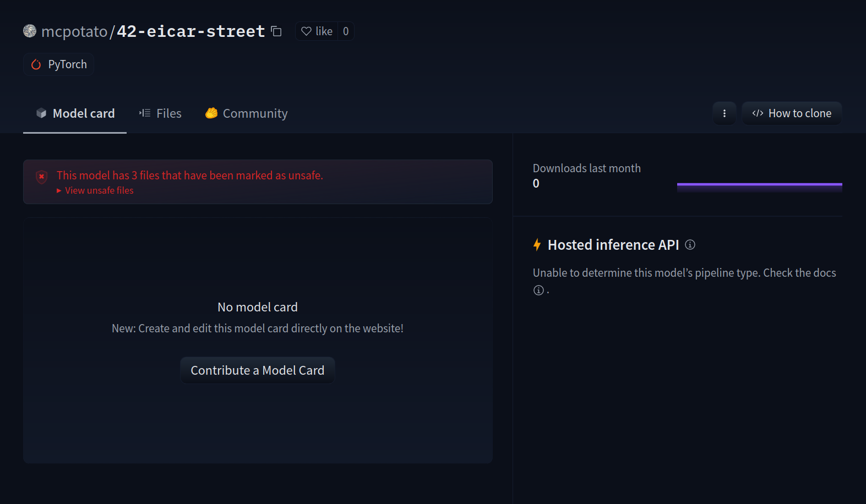Click the mcpotato user avatar
Viewport: 866px width, 504px height.
click(x=30, y=31)
